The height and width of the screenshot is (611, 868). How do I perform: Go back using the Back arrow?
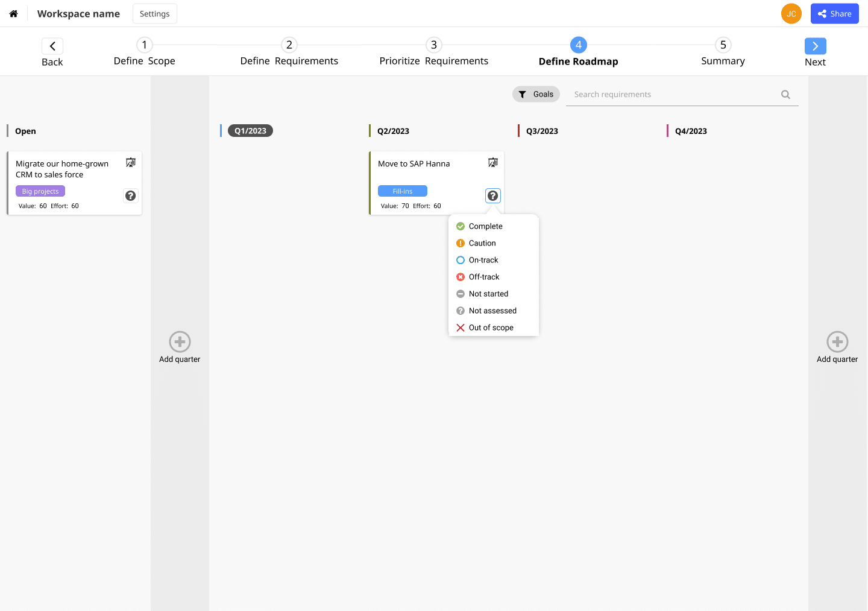[x=52, y=46]
